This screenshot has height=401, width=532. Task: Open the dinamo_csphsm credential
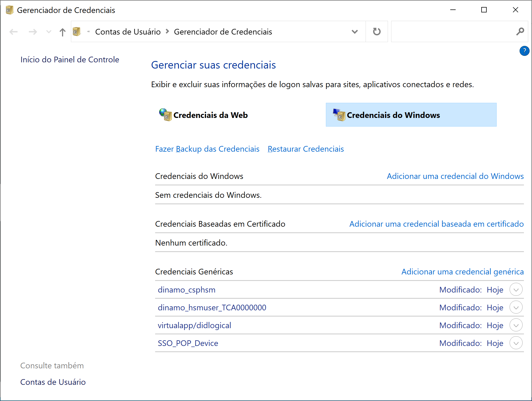coord(187,290)
